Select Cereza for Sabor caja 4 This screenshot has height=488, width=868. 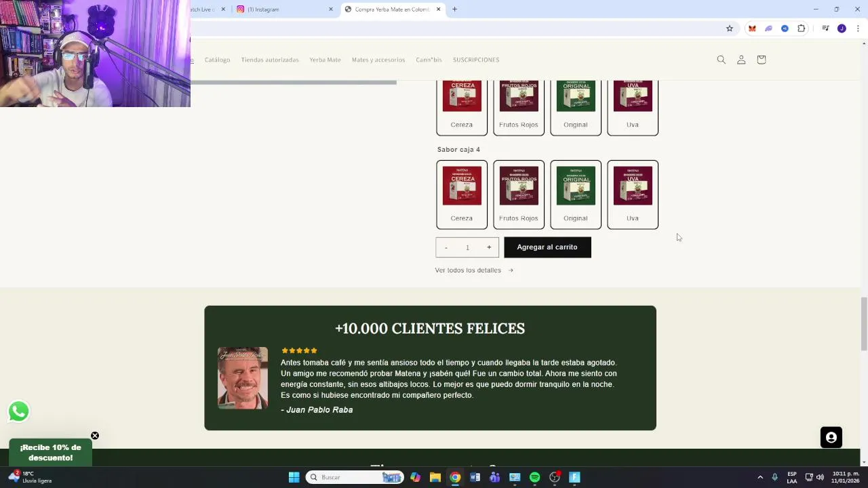(462, 195)
